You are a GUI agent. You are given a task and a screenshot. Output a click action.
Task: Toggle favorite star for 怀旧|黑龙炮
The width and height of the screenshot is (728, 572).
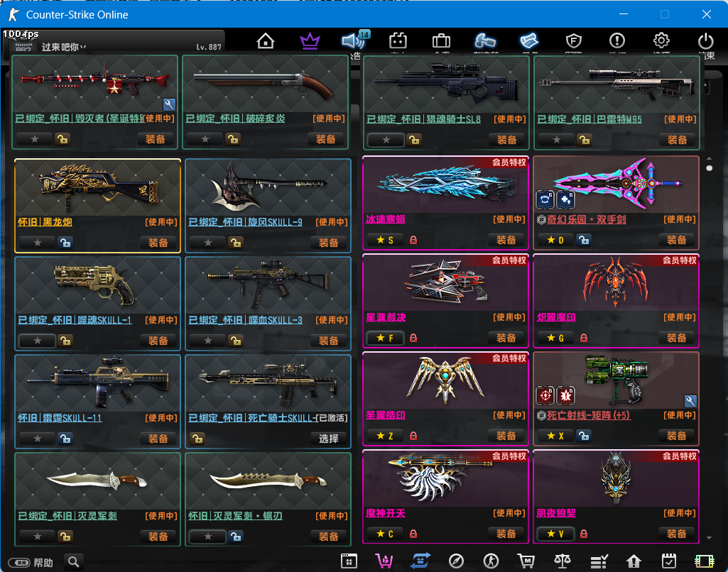38,242
